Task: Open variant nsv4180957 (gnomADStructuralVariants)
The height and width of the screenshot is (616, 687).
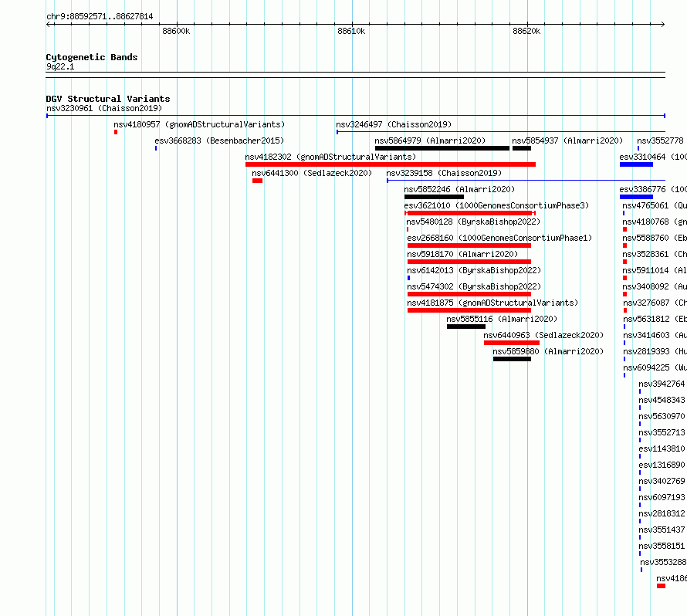Action: [x=199, y=124]
